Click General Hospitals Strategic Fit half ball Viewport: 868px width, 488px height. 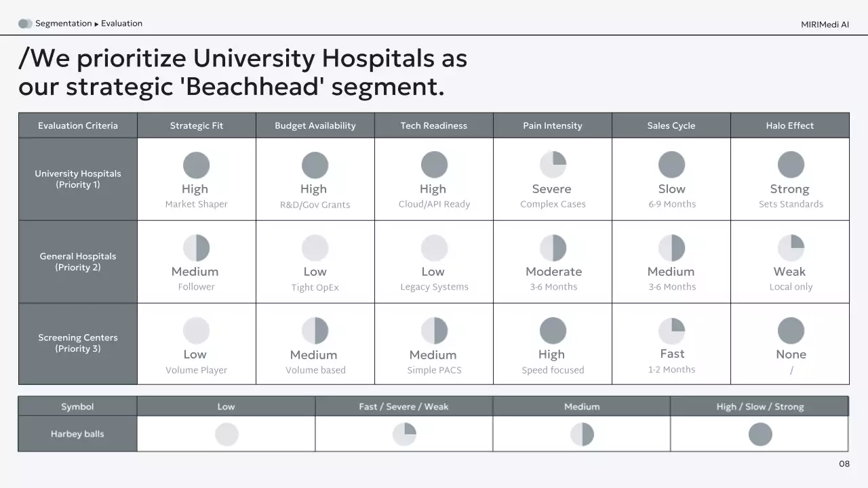(196, 248)
